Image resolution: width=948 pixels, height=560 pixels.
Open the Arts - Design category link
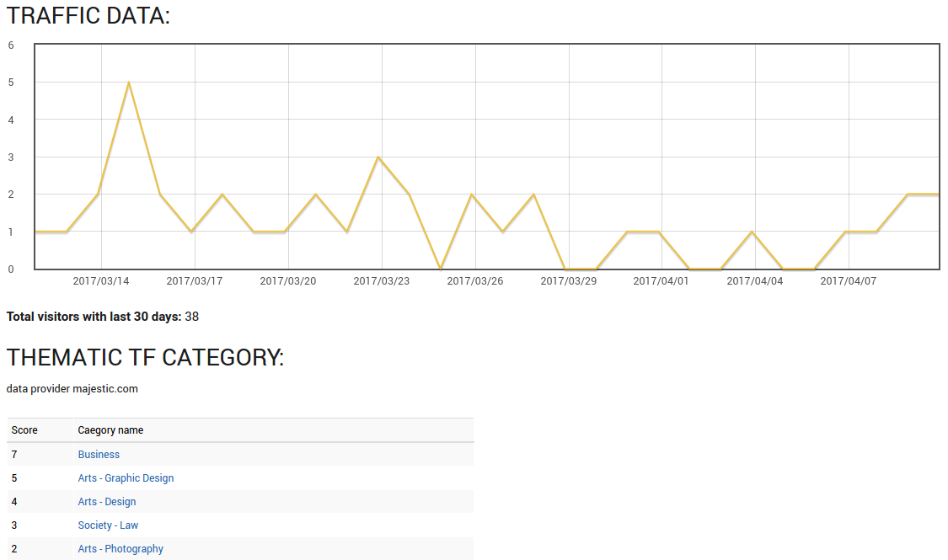coord(107,502)
